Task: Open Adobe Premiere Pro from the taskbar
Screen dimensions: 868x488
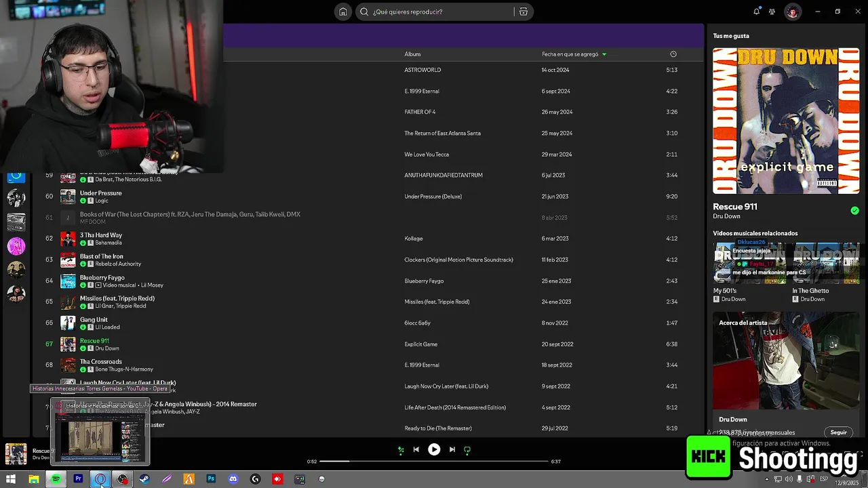Action: (x=78, y=479)
